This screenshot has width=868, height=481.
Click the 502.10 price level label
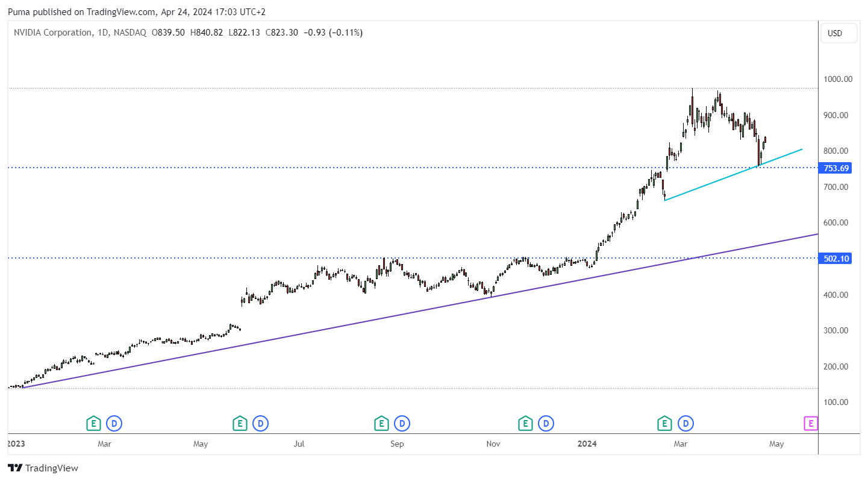pyautogui.click(x=837, y=259)
